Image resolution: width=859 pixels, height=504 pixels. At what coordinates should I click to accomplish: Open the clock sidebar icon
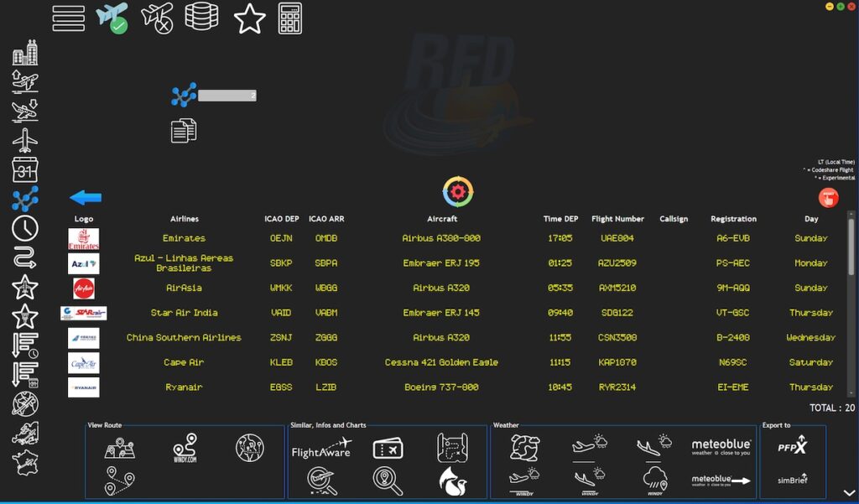(25, 228)
